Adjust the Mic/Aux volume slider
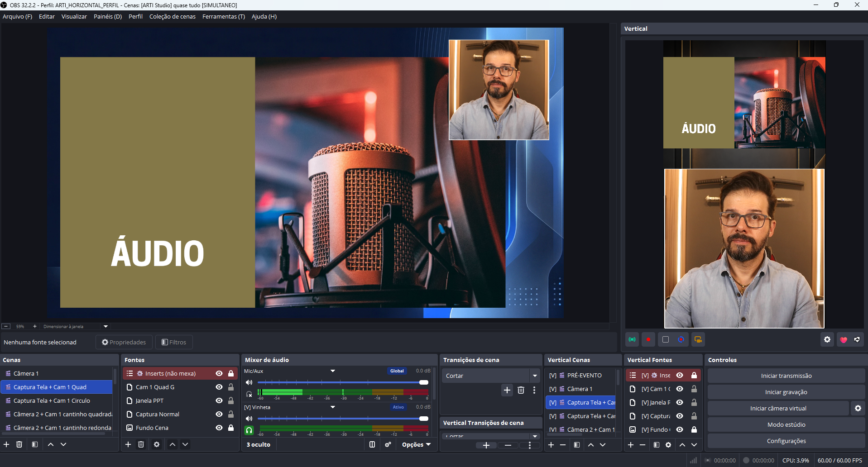This screenshot has width=868, height=467. (x=343, y=382)
